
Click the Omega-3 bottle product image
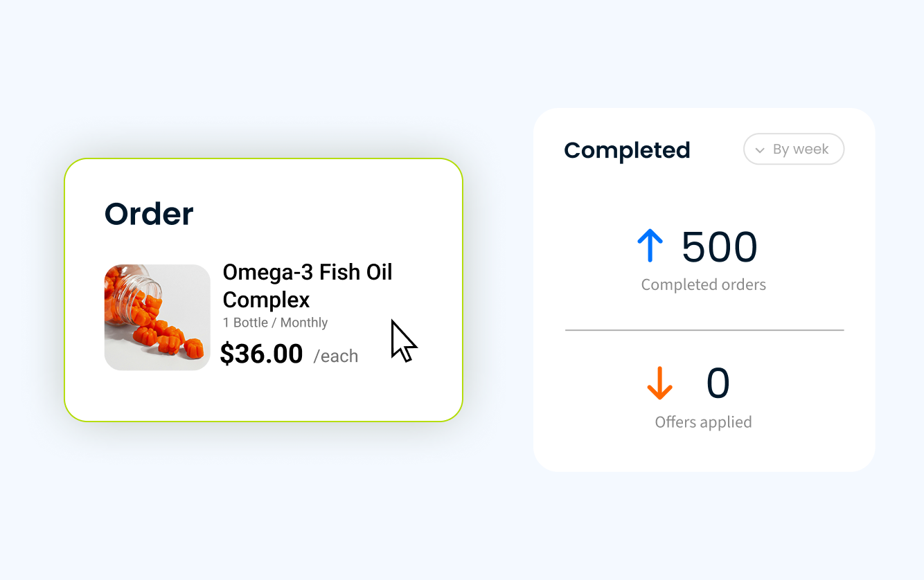tap(157, 316)
